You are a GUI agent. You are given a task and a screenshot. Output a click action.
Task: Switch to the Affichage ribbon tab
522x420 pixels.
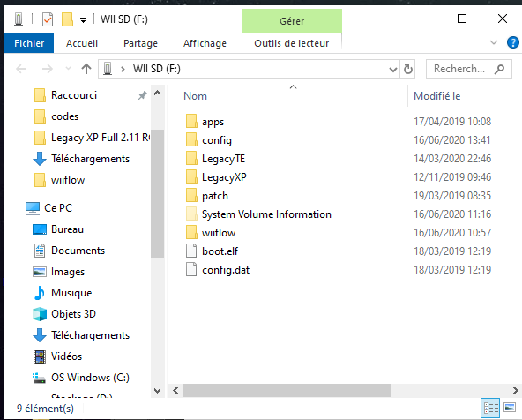(205, 43)
